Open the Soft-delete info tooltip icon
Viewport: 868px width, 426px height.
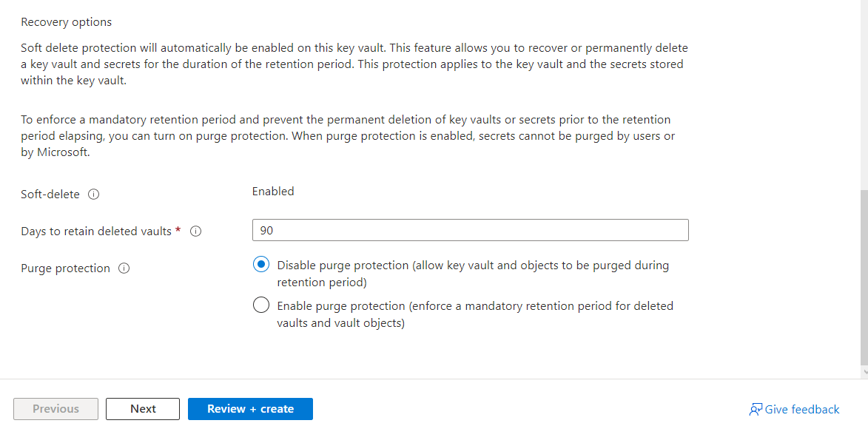(93, 195)
